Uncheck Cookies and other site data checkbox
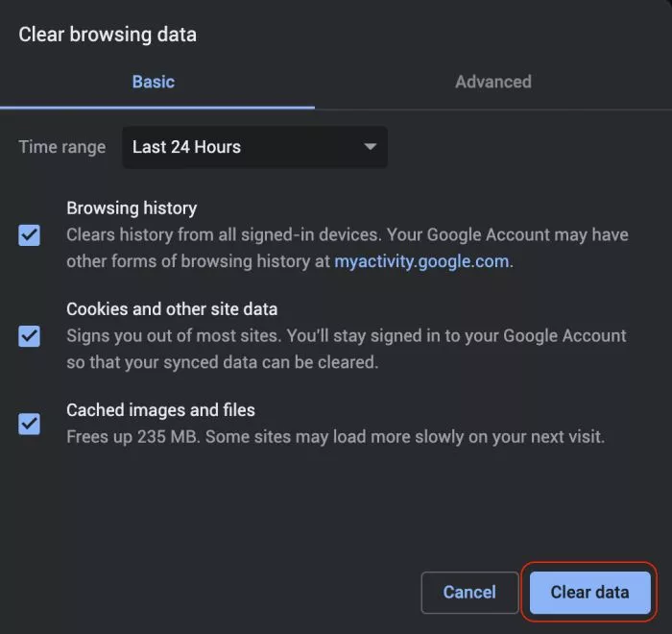The height and width of the screenshot is (634, 672). click(x=30, y=336)
